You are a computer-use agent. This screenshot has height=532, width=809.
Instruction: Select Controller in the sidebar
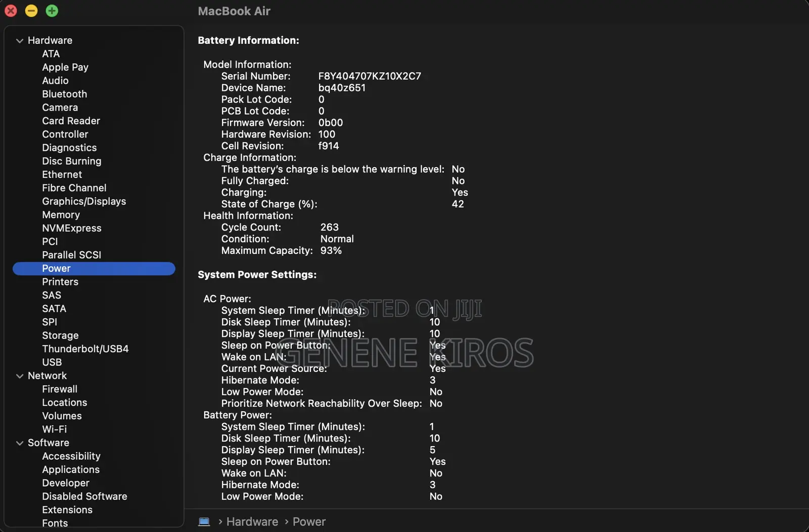(x=65, y=134)
